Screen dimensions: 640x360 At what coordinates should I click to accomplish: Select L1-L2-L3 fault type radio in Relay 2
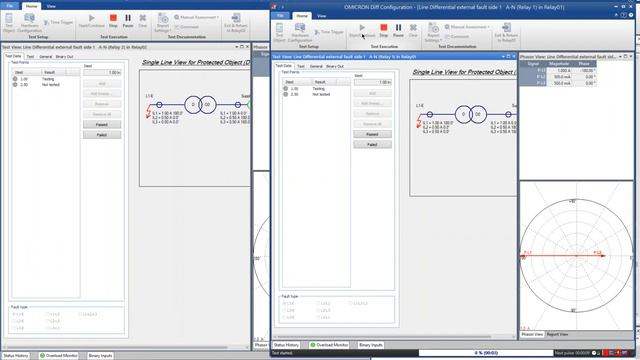coord(80,314)
